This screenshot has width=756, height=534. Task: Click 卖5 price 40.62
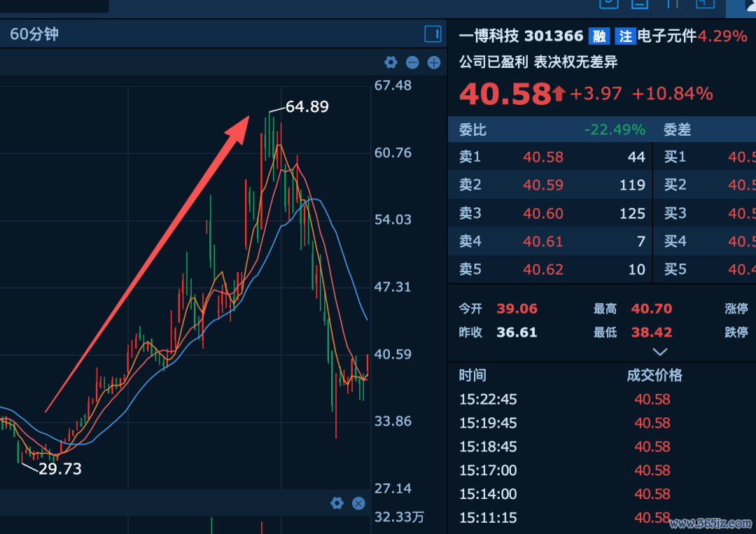[543, 269]
